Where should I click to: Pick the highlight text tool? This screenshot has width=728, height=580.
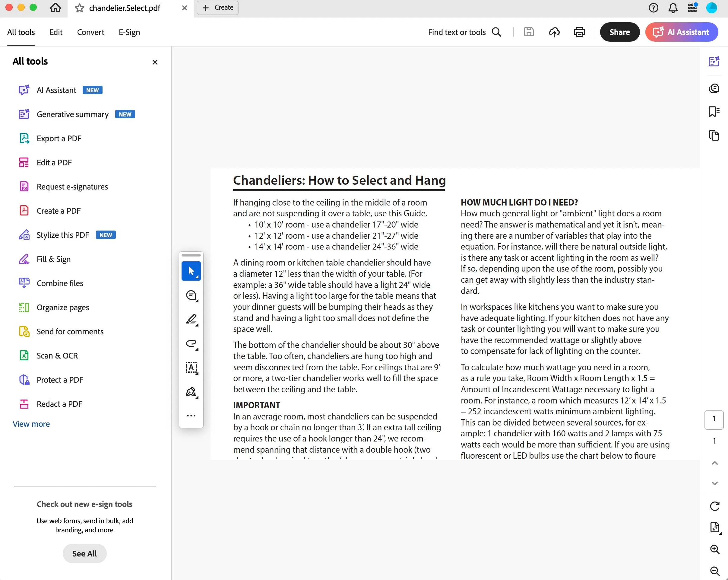(x=191, y=319)
